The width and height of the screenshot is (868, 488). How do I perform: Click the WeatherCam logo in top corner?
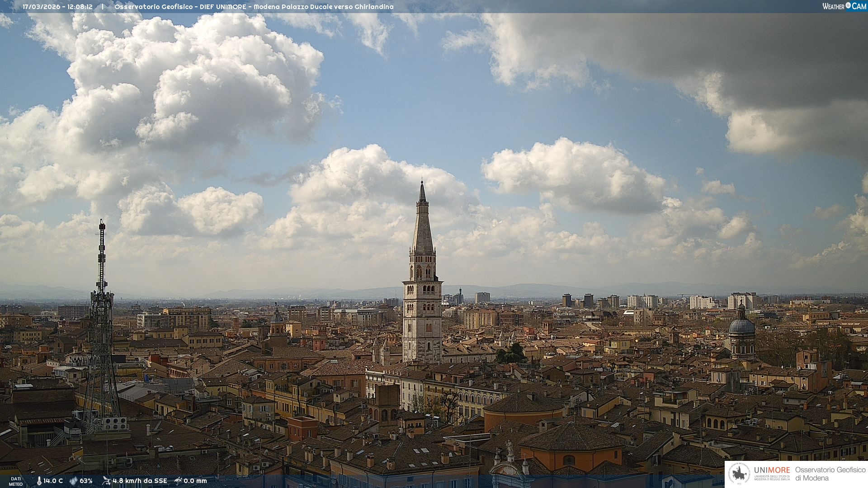(844, 6)
